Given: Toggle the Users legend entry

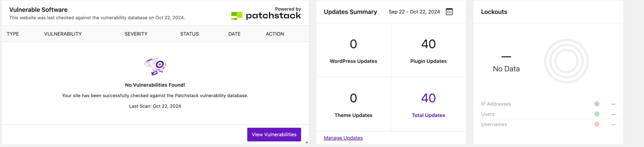Looking at the screenshot, I should pos(487,114).
